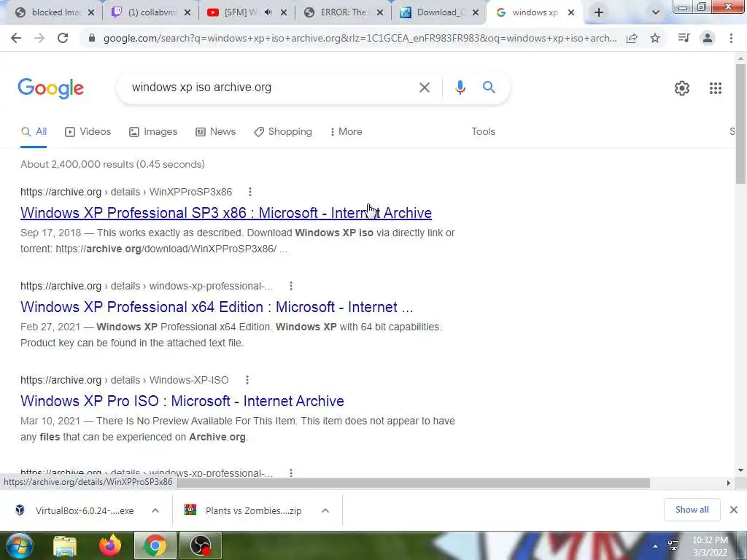View site security lock information
Viewport: 747px width, 560px height.
[92, 38]
